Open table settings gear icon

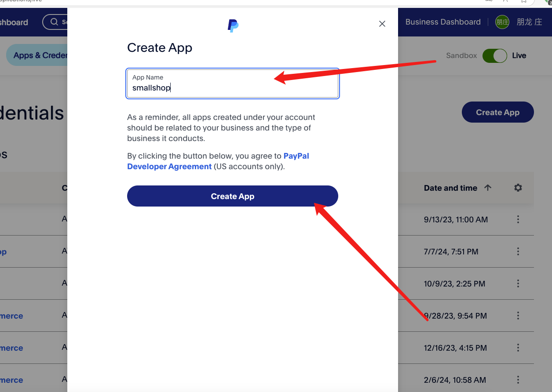pos(518,188)
